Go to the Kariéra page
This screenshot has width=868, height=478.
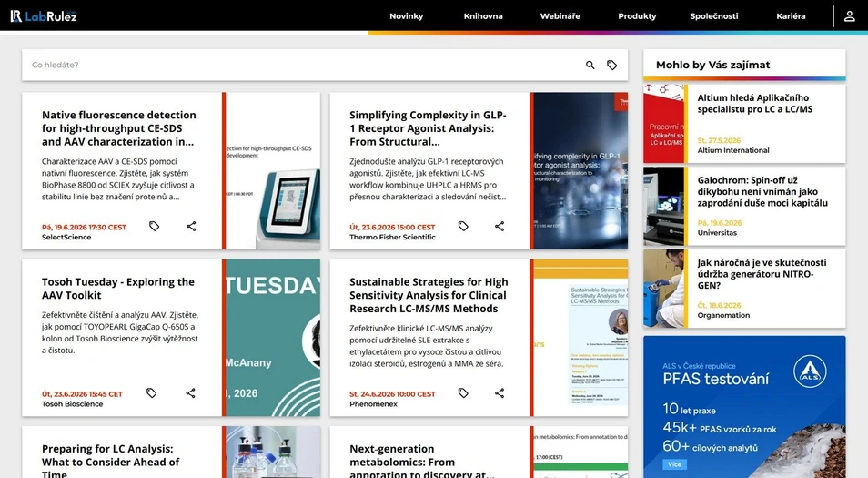point(791,16)
